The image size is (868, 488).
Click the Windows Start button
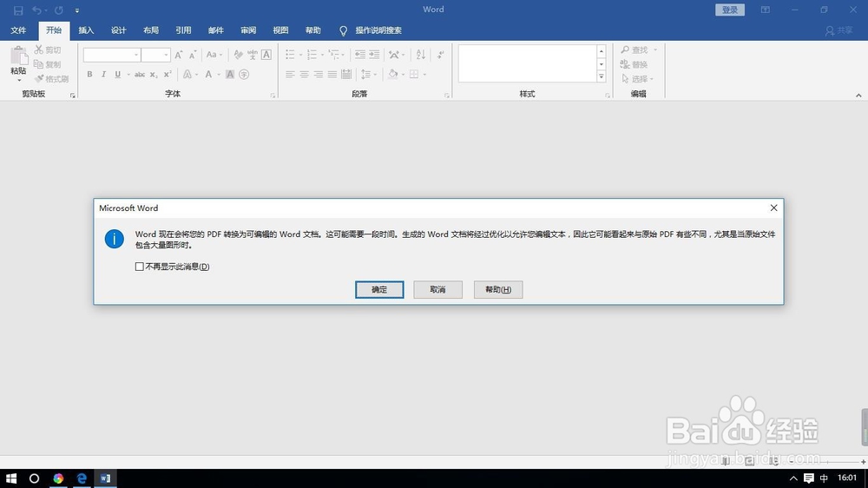tap(11, 478)
